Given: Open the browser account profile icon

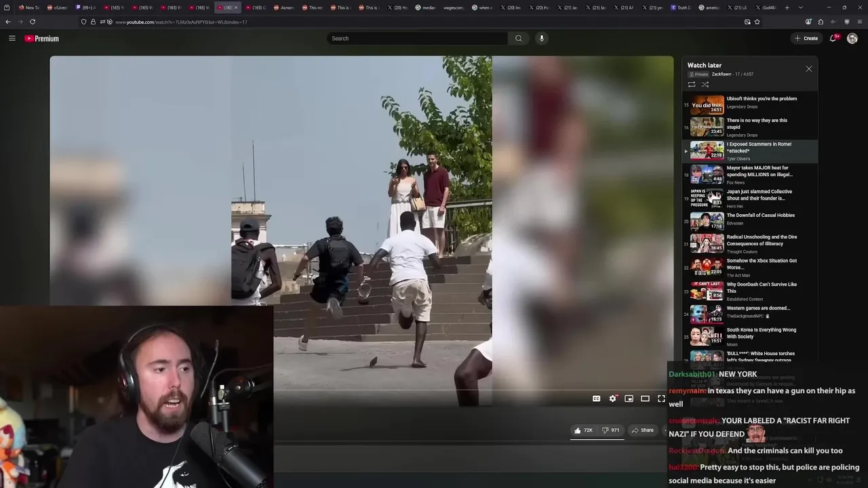Looking at the screenshot, I should click(x=808, y=22).
